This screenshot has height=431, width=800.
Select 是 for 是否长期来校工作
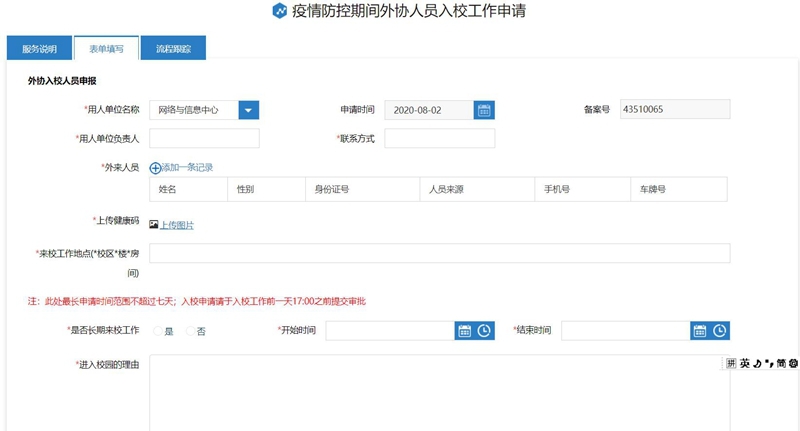pos(157,331)
